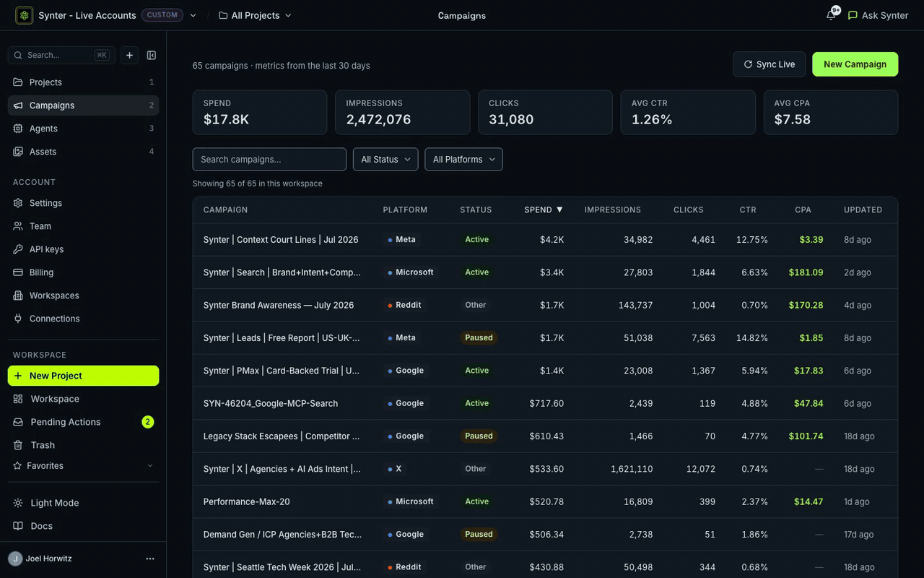This screenshot has height=578, width=924.
Task: Click the Paused status on Legacy Stack Escapees row
Action: pos(479,436)
